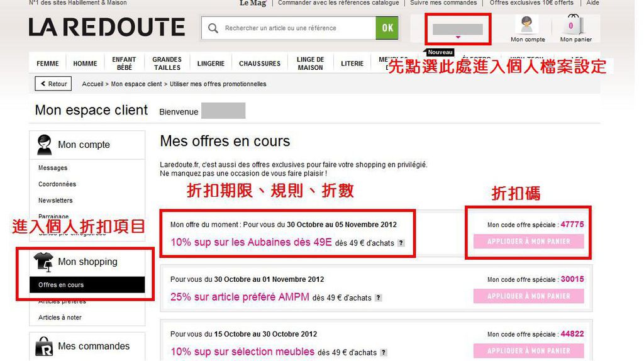
Task: Click Offres exclusives 10€ offerts link
Action: pos(531,3)
